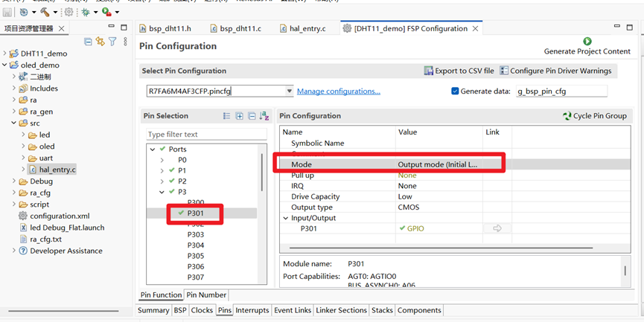Open the Clocks configuration tab

coord(202,310)
